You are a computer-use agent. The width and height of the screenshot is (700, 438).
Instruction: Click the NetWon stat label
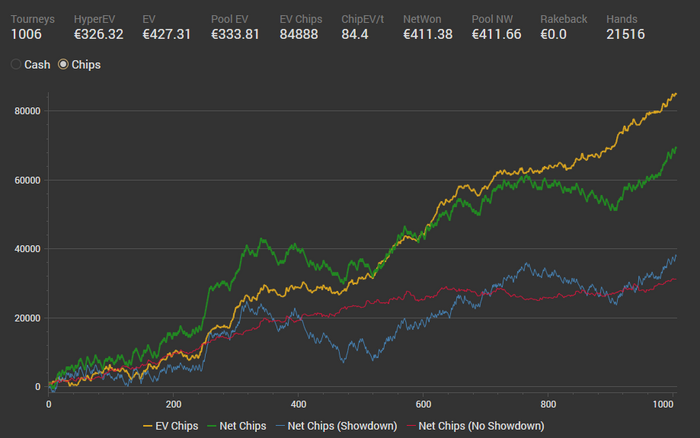[x=422, y=19]
